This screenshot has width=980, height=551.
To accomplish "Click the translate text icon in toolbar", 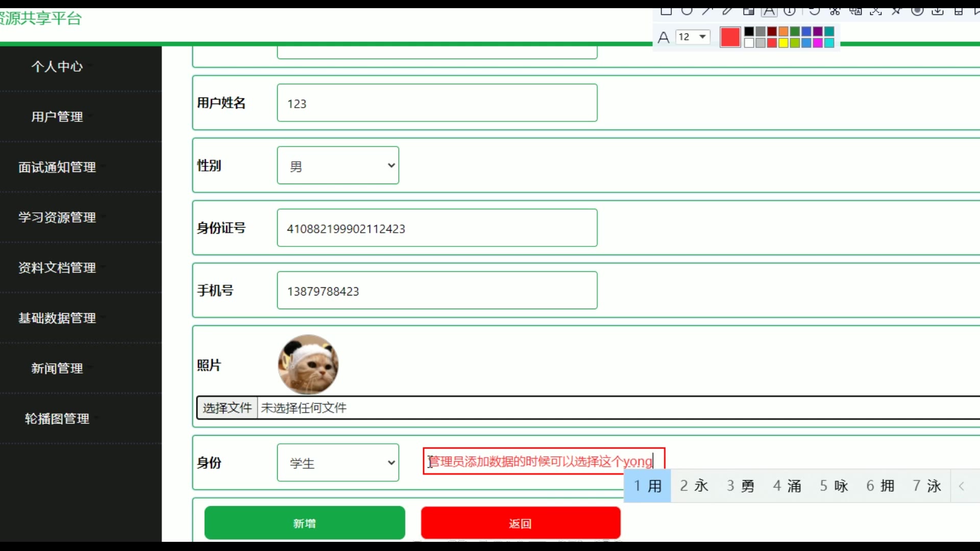I will (x=856, y=11).
